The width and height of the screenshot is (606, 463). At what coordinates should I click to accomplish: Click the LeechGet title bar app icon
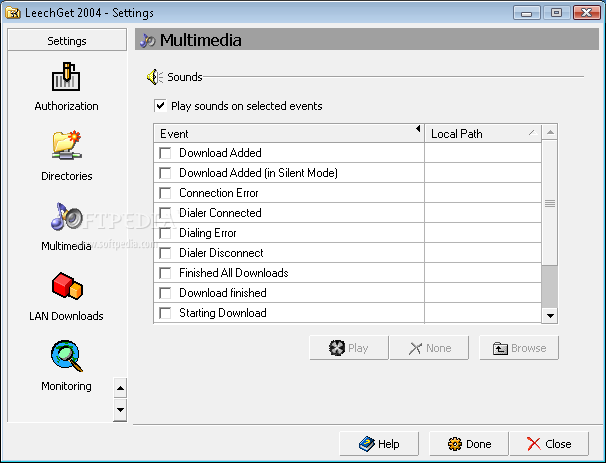pos(13,13)
